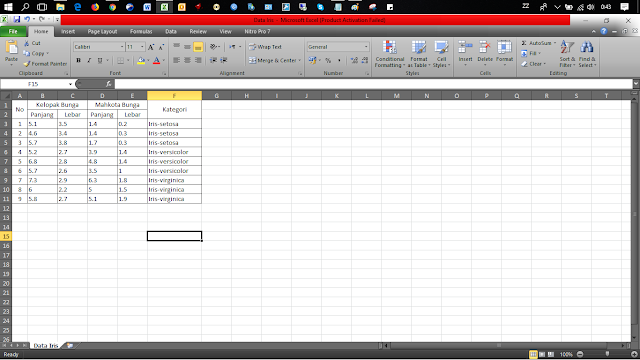The height and width of the screenshot is (360, 640).
Task: Switch to Page Layout ribbon tab
Action: [102, 31]
